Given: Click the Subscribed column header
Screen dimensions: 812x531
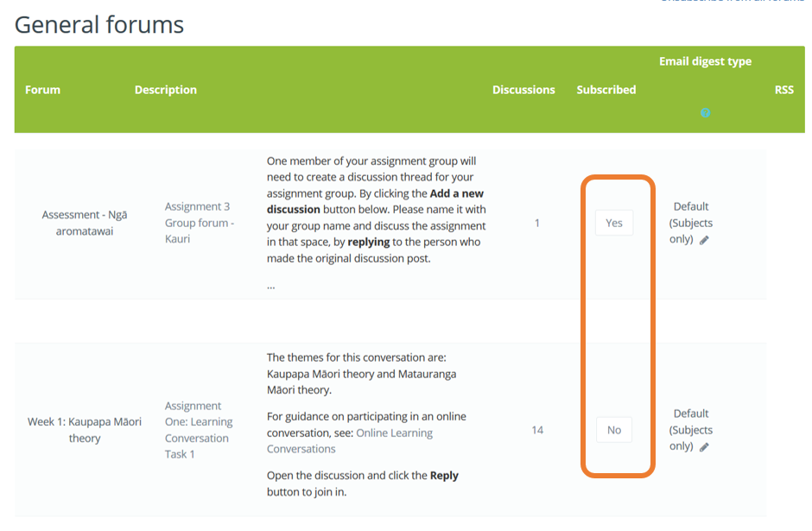Looking at the screenshot, I should tap(606, 90).
